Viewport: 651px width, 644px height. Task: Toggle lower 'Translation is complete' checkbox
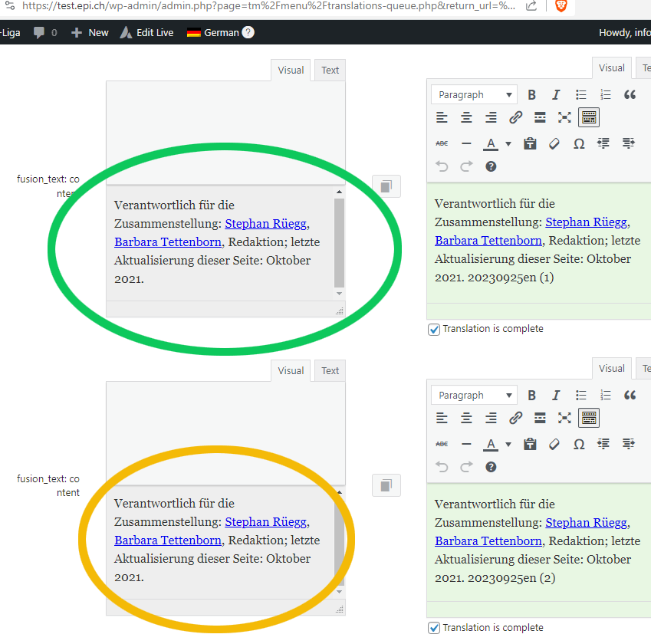coord(434,628)
